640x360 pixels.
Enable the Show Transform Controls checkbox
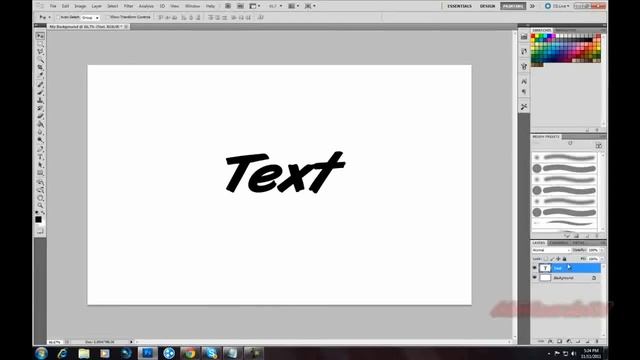[x=108, y=18]
